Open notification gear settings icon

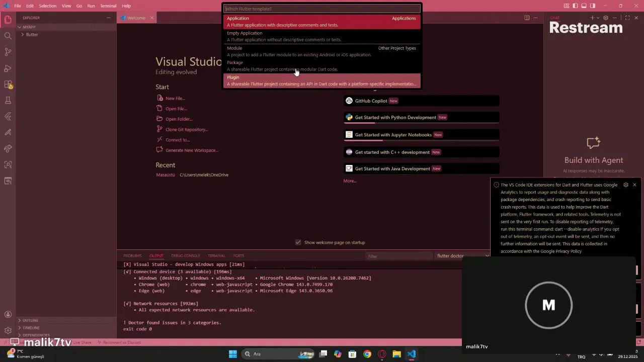[x=626, y=185]
